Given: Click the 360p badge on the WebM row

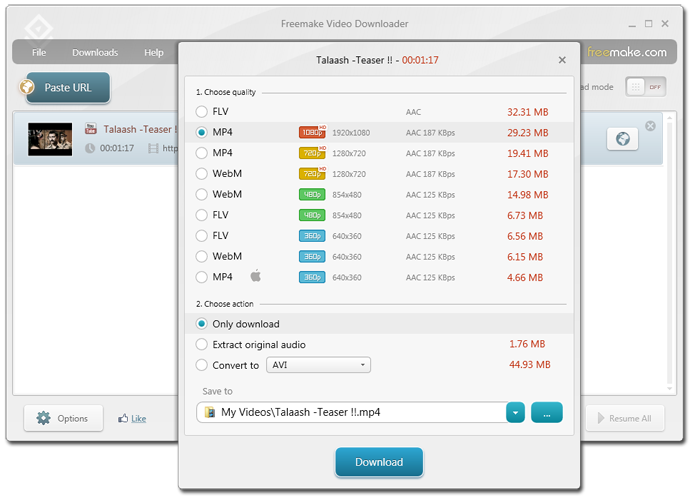Looking at the screenshot, I should 312,256.
